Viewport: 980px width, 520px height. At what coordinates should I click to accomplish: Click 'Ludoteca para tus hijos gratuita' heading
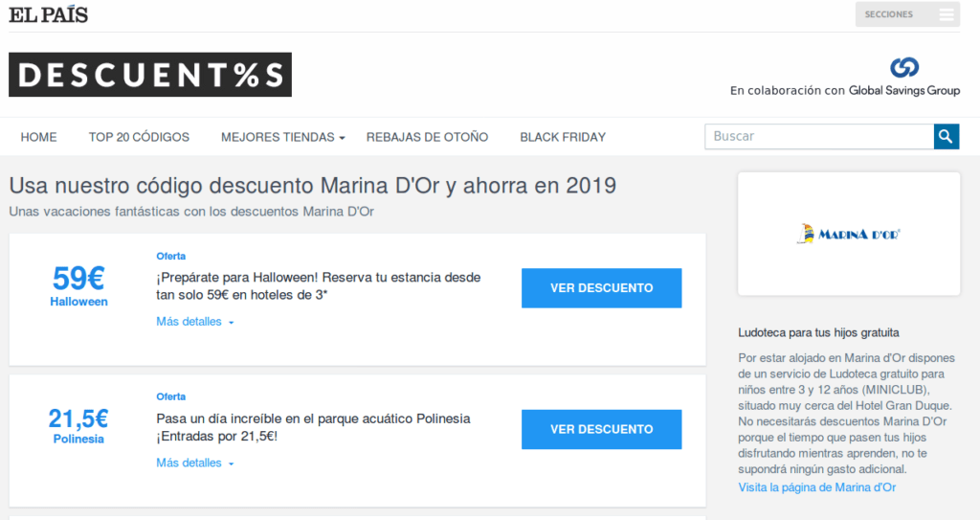tap(818, 333)
